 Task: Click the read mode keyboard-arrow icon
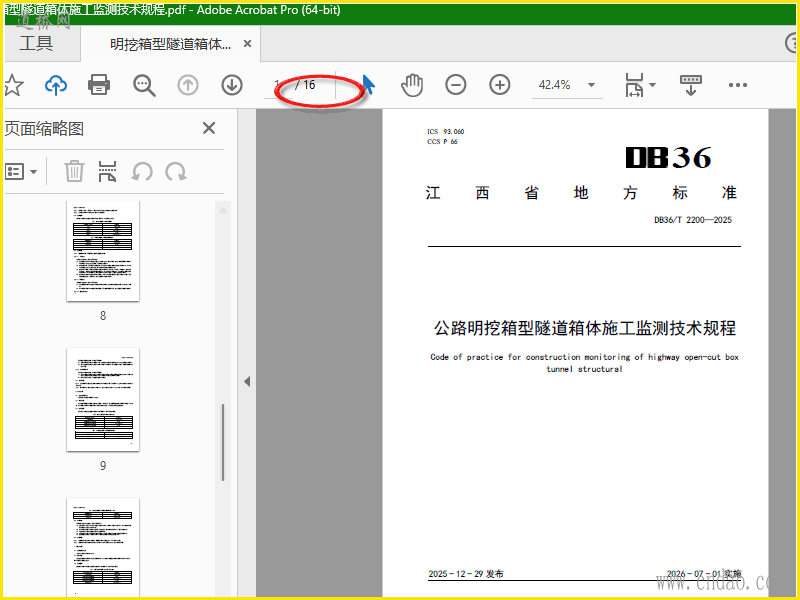(x=691, y=85)
